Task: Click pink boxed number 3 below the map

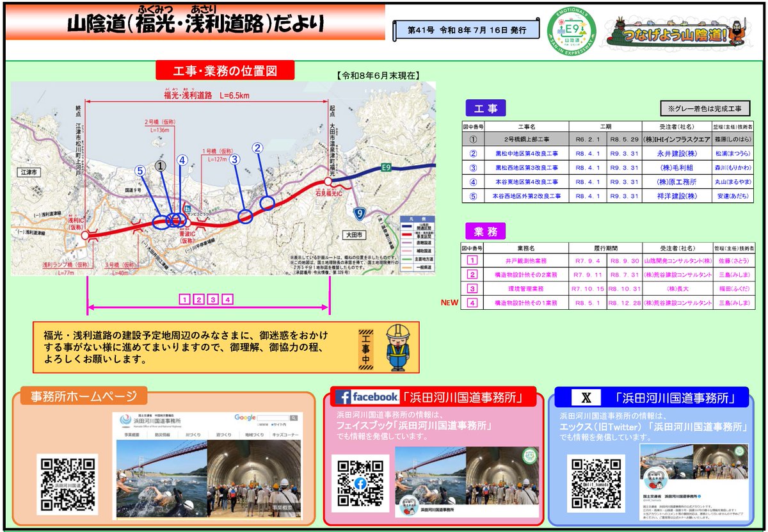Action: click(212, 299)
